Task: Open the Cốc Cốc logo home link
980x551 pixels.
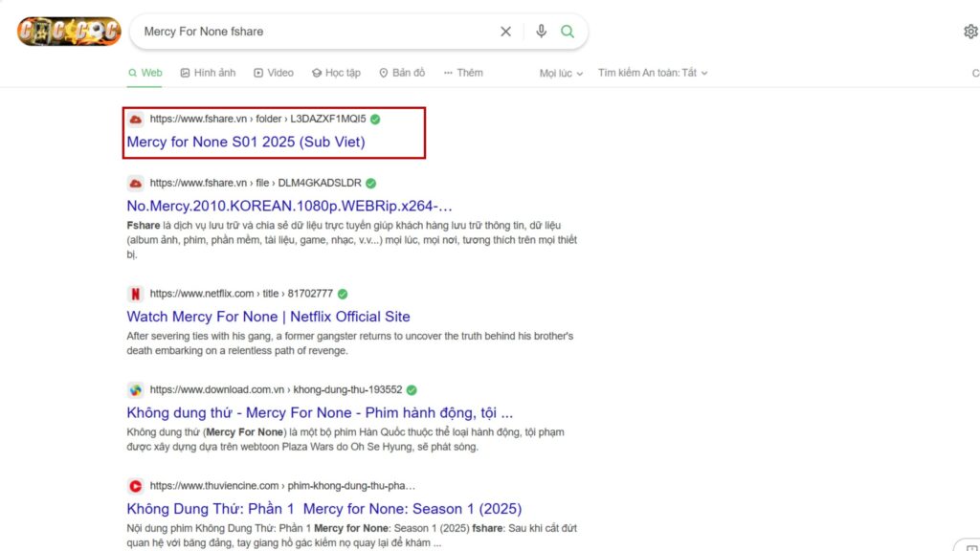Action: [69, 32]
